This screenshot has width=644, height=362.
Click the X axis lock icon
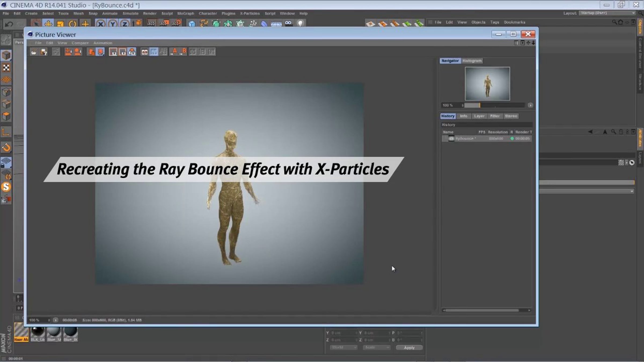click(x=100, y=24)
